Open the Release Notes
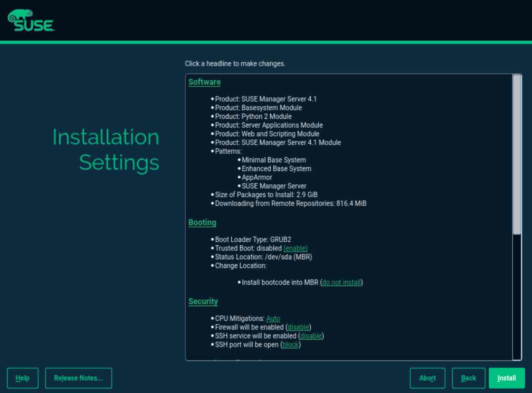The width and height of the screenshot is (532, 393). (x=79, y=378)
